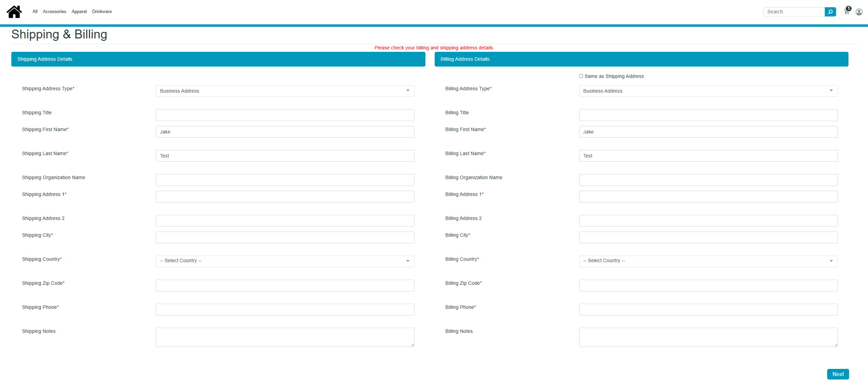Screen dimensions: 868x385
Task: Expand Billing Address Type dropdown
Action: pos(708,91)
